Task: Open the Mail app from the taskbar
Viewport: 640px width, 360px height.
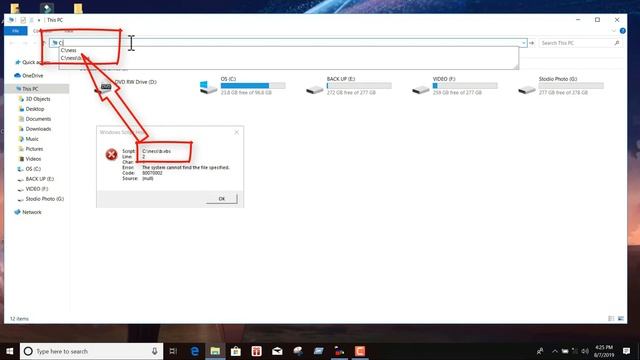Action: coord(277,351)
